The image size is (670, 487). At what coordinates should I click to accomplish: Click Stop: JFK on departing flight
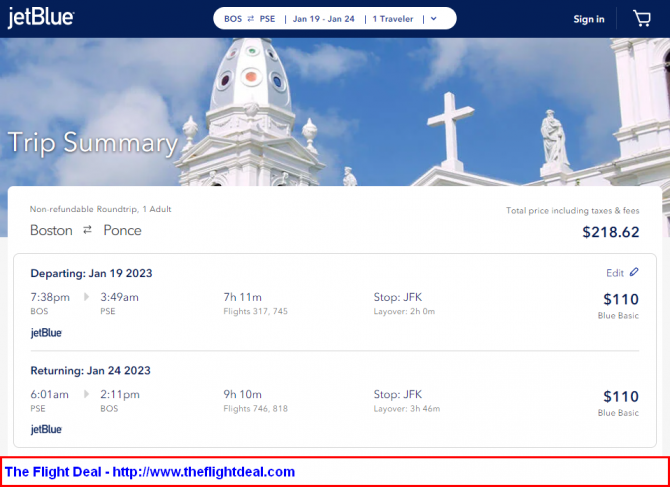click(398, 297)
